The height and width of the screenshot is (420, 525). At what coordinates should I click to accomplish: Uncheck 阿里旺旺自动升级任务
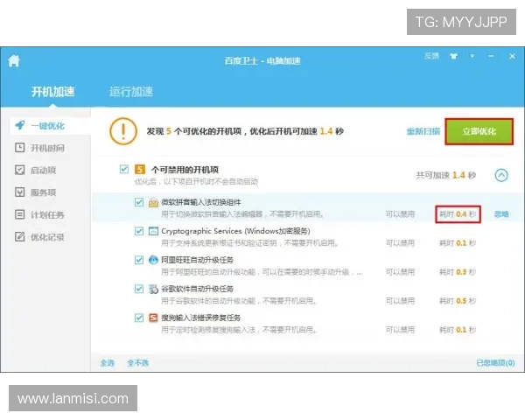(139, 260)
